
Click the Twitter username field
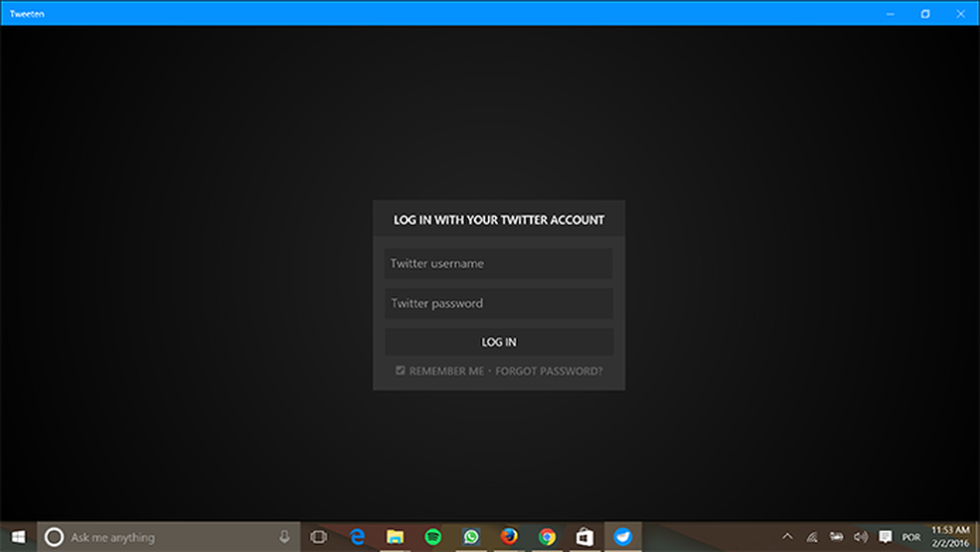498,263
